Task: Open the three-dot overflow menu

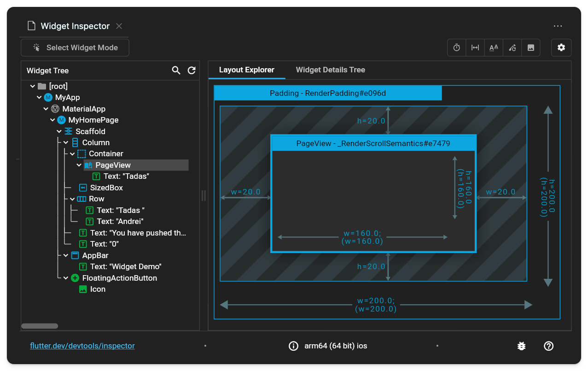Action: [x=558, y=26]
